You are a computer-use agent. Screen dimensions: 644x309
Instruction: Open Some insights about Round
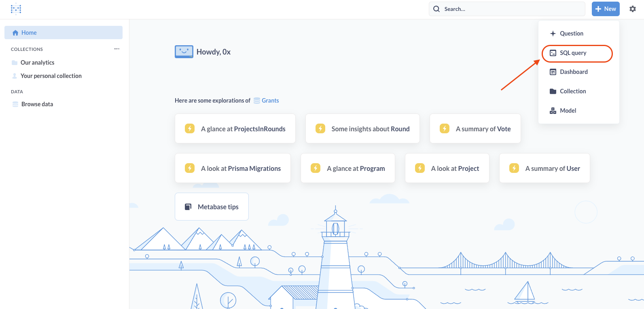(362, 128)
